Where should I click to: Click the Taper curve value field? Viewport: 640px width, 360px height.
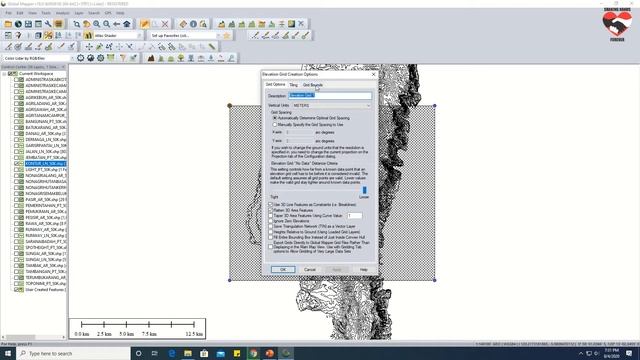[354, 216]
